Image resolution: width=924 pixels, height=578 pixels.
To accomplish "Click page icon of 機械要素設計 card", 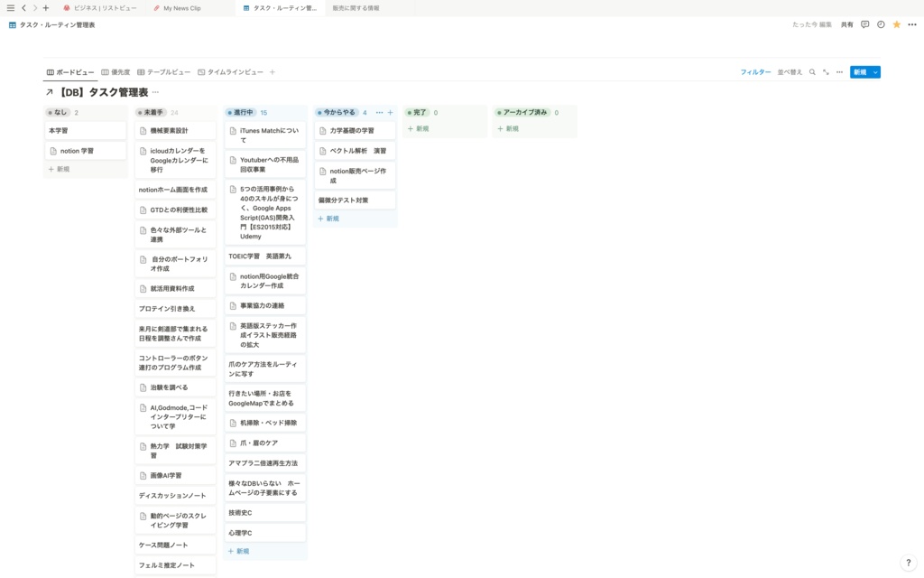I will click(143, 131).
